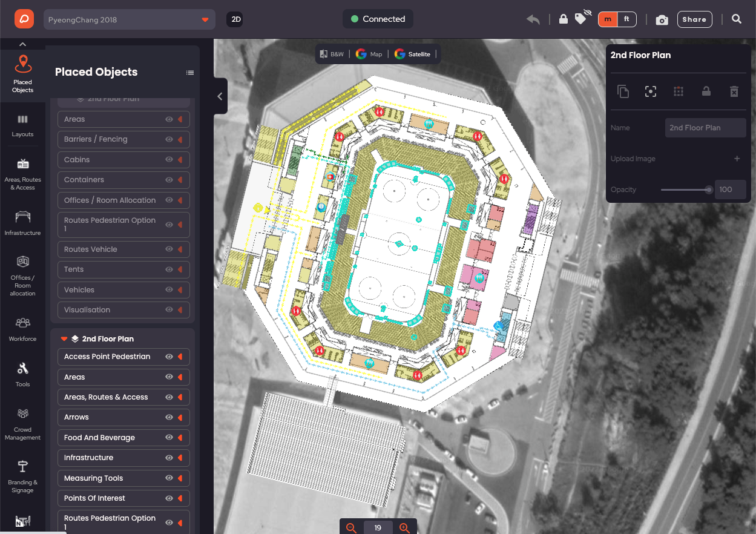The width and height of the screenshot is (756, 534).
Task: Switch units to ft
Action: pyautogui.click(x=626, y=19)
